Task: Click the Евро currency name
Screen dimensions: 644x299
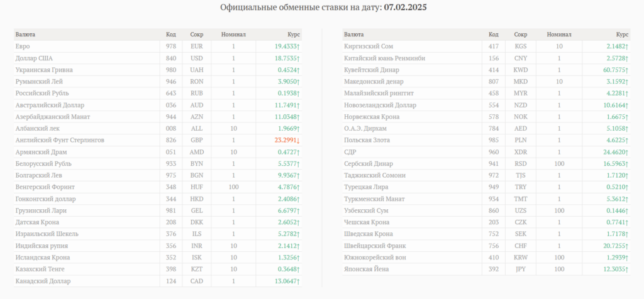Action: coord(23,46)
